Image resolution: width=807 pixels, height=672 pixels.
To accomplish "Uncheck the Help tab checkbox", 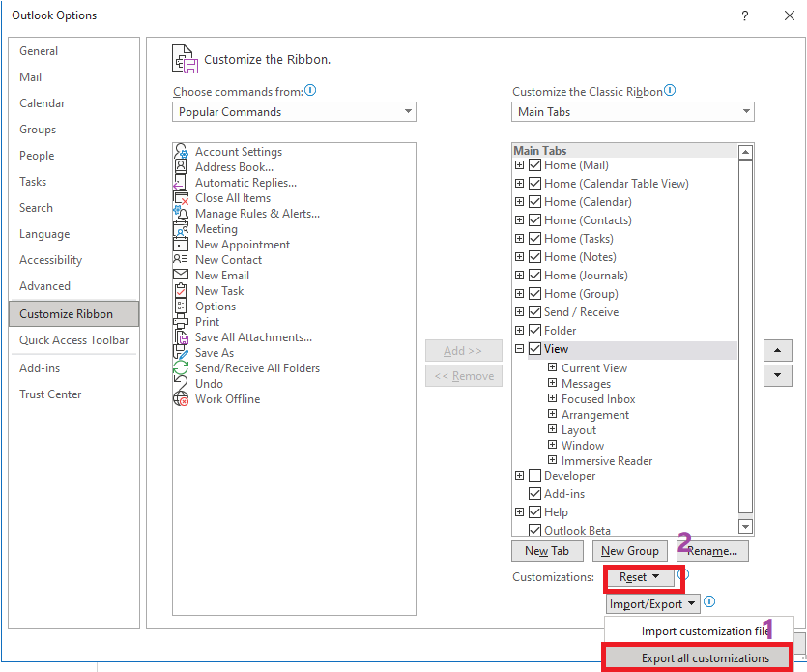I will coord(534,512).
